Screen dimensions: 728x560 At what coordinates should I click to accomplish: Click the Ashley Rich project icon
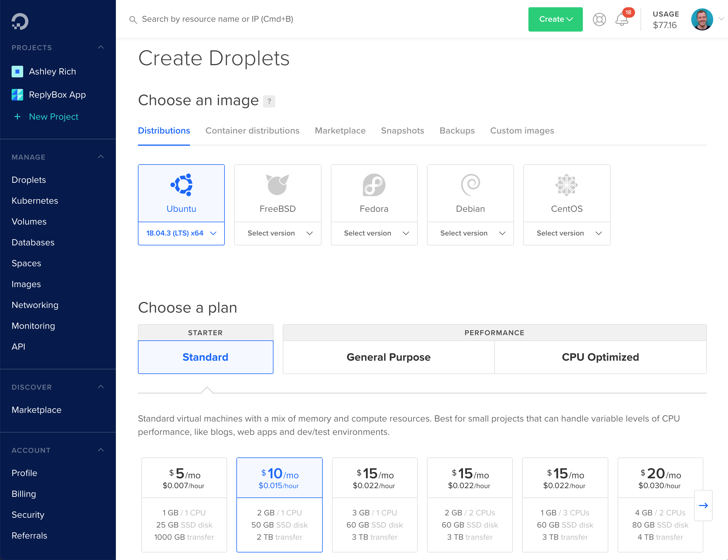[17, 71]
